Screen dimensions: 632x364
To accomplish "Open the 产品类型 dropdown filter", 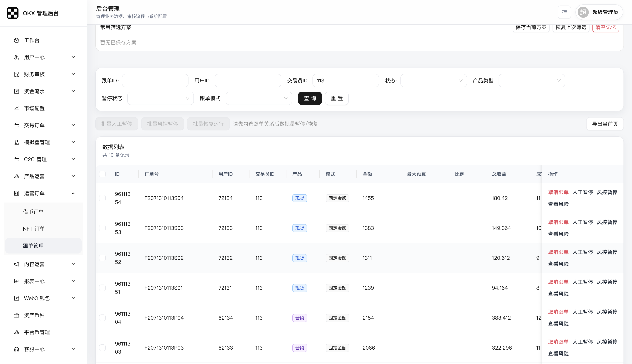I will (x=531, y=81).
